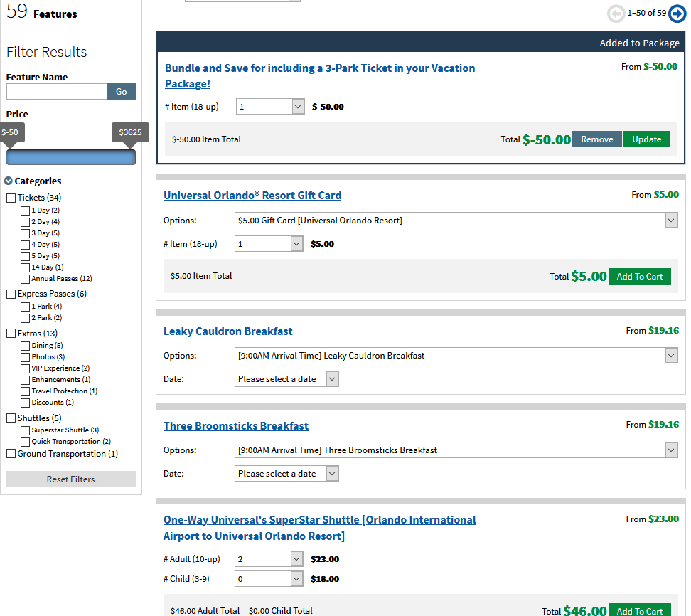Select a date for Leaky Cauldron Breakfast
Image resolution: width=691 pixels, height=616 pixels.
(286, 379)
